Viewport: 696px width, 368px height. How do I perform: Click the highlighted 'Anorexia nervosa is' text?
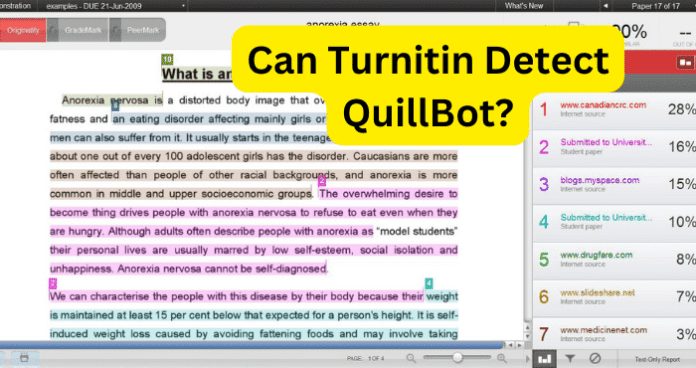[x=112, y=100]
